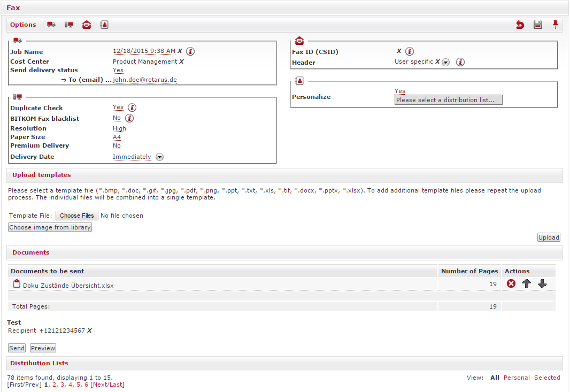Toggle Premium Delivery No value

pyautogui.click(x=117, y=145)
